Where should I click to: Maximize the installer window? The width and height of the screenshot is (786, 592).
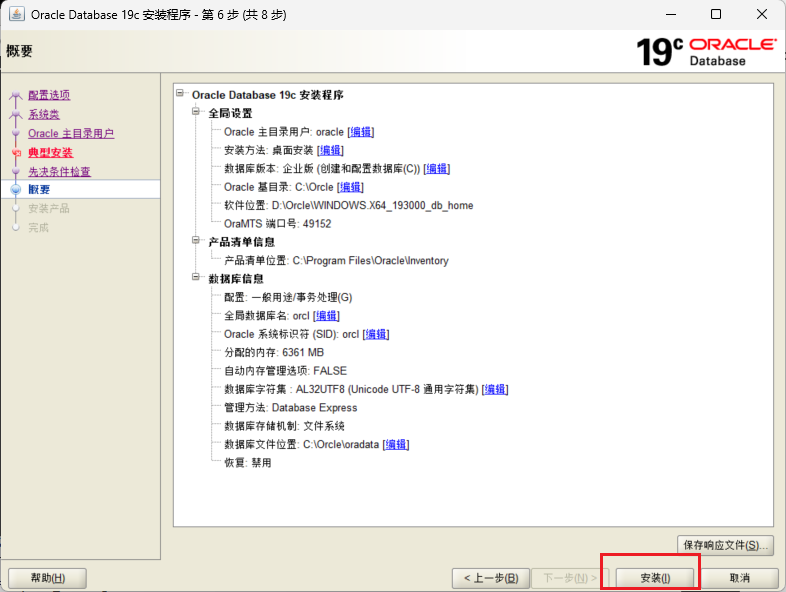[x=716, y=14]
